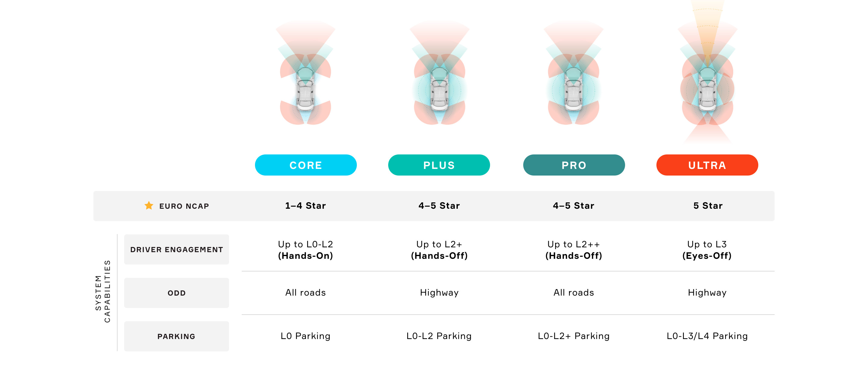The height and width of the screenshot is (371, 868).
Task: Click EURO NCAP row label text
Action: click(184, 206)
